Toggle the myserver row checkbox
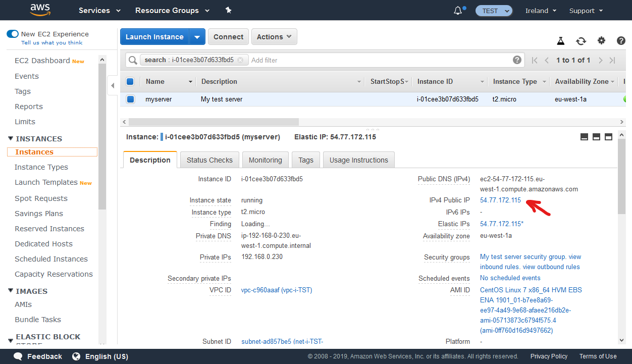Screen dimensions: 632x364 coord(130,99)
